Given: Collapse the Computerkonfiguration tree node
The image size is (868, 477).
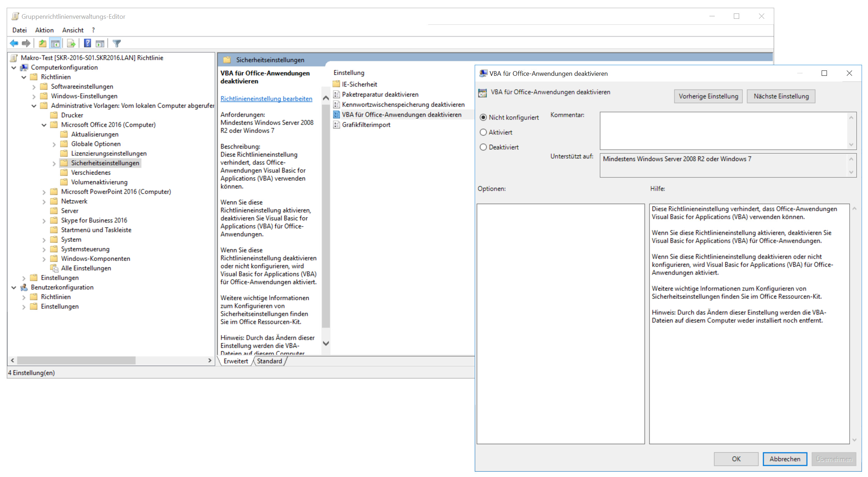Looking at the screenshot, I should click(x=13, y=67).
